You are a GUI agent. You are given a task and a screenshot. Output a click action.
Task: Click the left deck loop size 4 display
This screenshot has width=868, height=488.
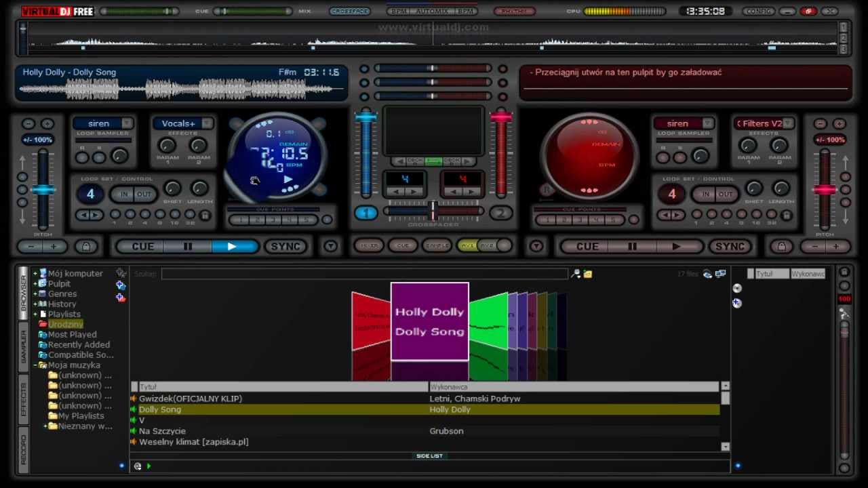(x=90, y=195)
